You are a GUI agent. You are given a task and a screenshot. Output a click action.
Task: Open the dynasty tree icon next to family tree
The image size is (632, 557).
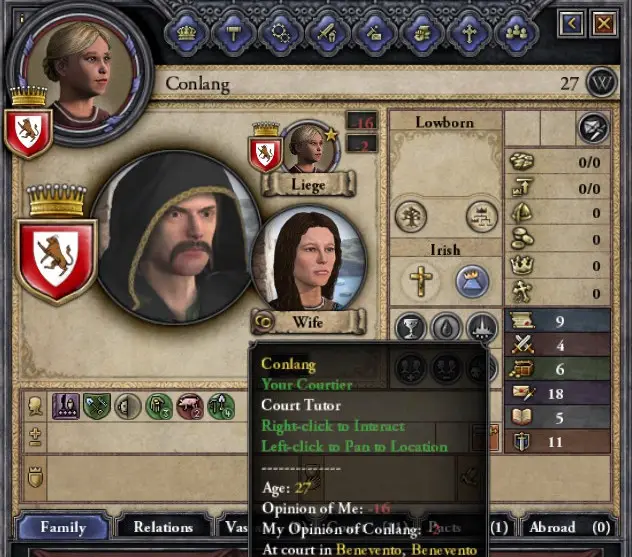click(481, 216)
